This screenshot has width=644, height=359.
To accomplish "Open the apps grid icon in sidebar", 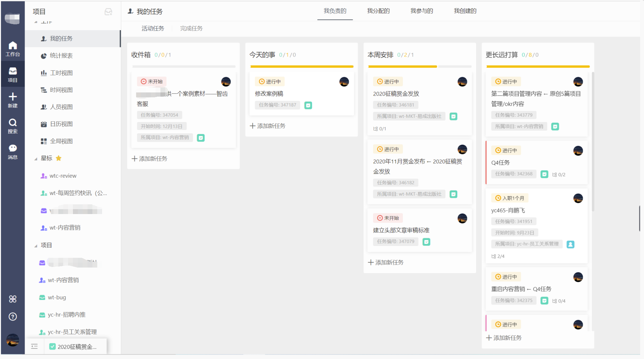I will click(x=13, y=299).
